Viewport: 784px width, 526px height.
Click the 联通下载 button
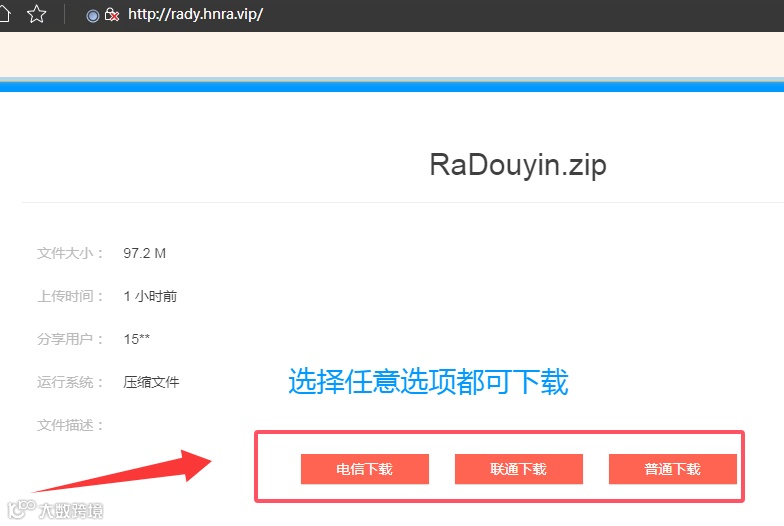pos(518,469)
